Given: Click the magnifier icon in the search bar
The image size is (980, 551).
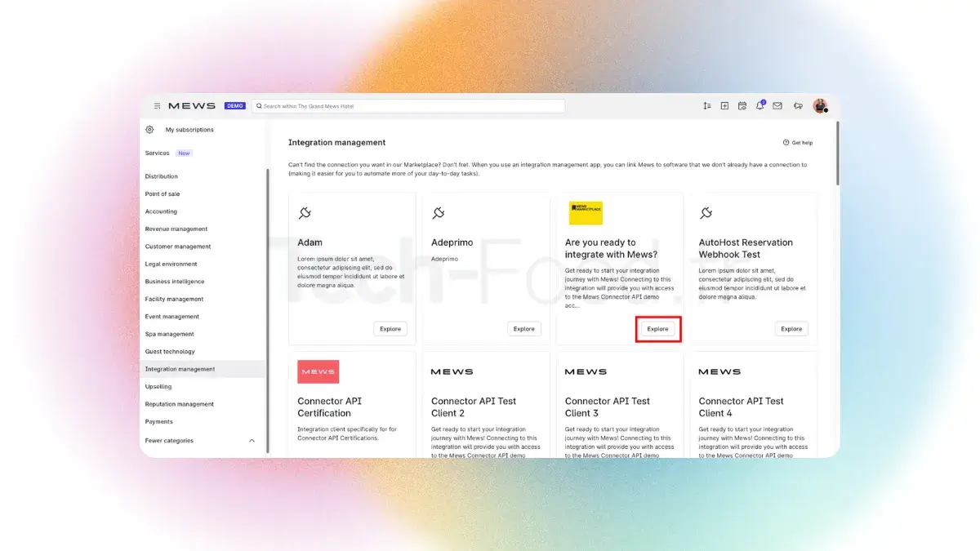Looking at the screenshot, I should pyautogui.click(x=259, y=106).
